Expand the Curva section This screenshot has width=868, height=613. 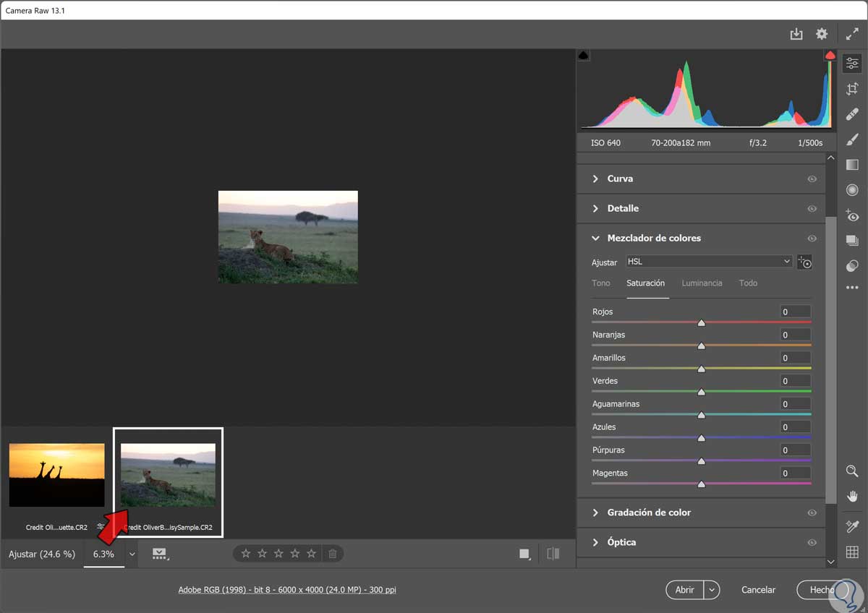click(595, 179)
